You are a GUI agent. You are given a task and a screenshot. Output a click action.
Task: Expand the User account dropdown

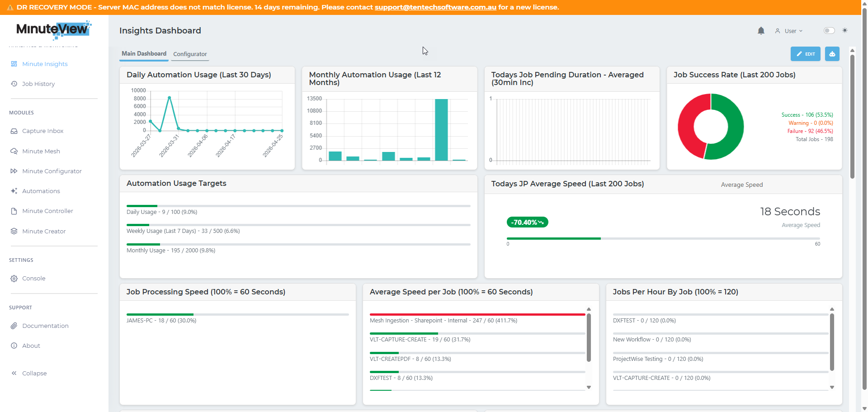coord(789,31)
